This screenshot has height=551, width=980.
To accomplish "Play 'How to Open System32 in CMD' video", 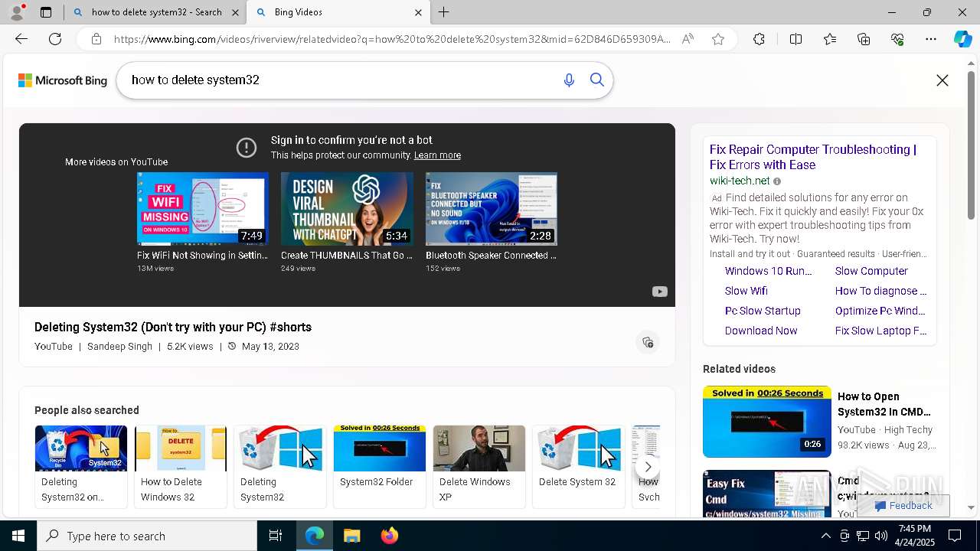I will (x=766, y=422).
